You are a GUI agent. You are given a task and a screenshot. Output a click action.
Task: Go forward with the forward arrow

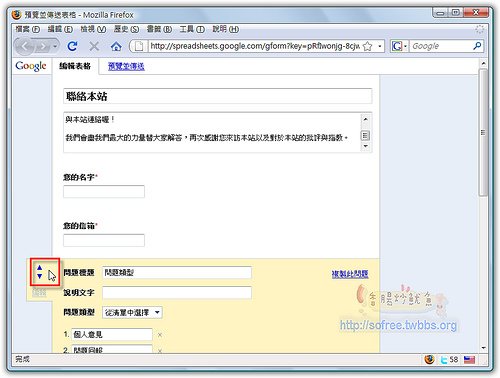point(43,46)
